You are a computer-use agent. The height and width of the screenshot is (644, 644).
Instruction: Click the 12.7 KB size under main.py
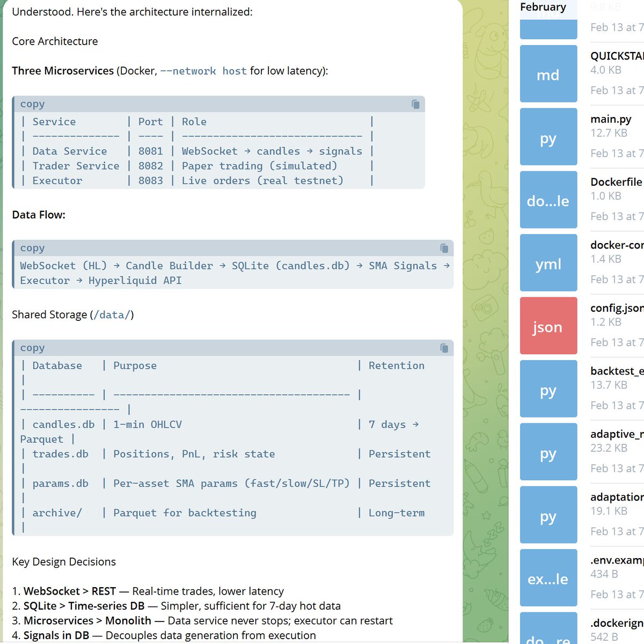point(609,133)
